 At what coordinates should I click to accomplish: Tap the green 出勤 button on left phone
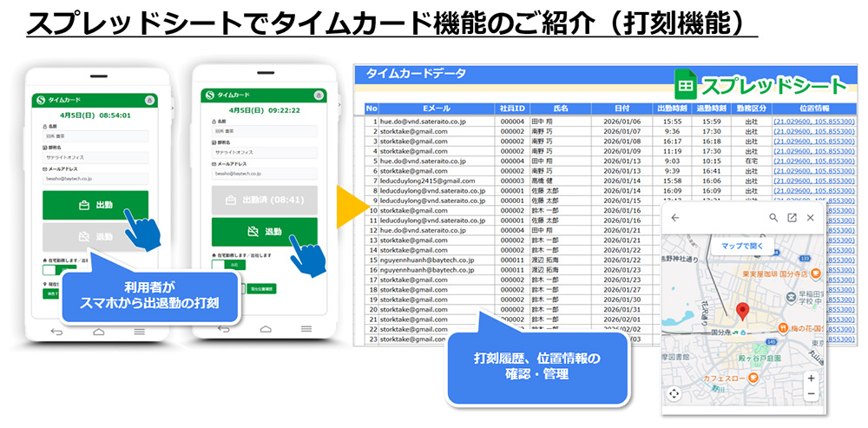pyautogui.click(x=95, y=205)
